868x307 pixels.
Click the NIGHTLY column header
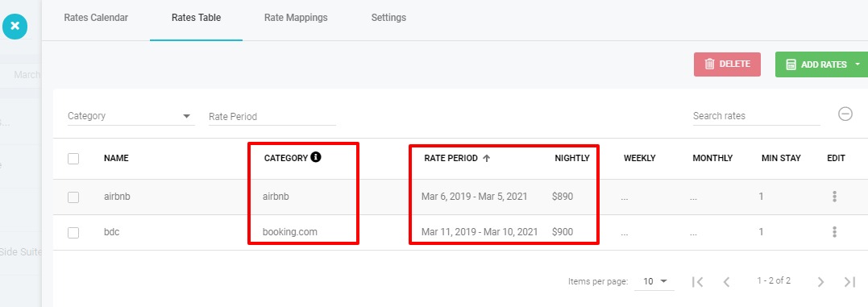pyautogui.click(x=572, y=158)
